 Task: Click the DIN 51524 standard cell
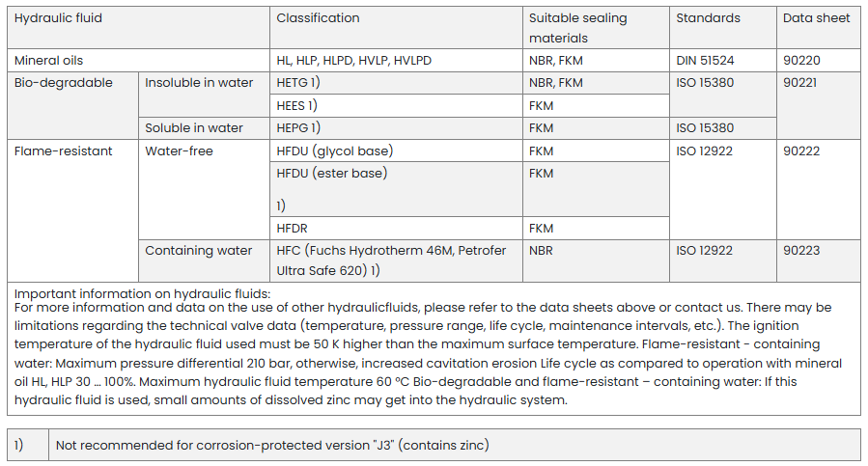tap(706, 61)
